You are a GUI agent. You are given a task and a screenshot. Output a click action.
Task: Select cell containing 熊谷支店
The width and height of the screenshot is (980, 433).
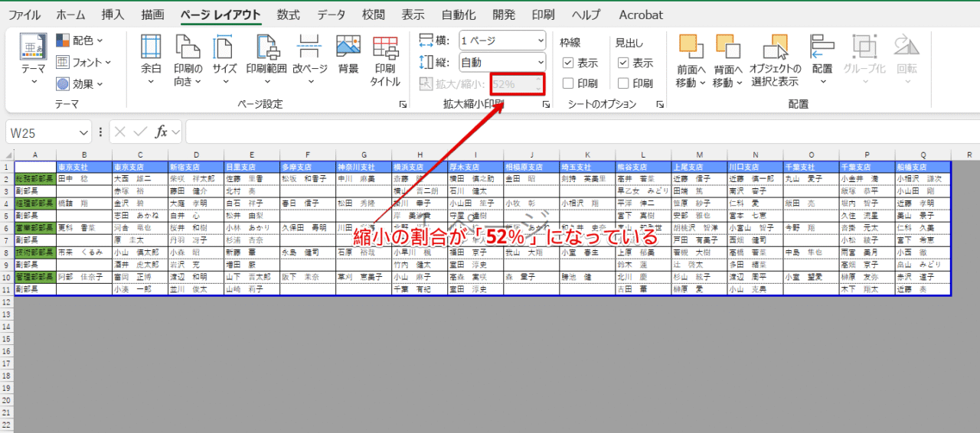click(643, 167)
